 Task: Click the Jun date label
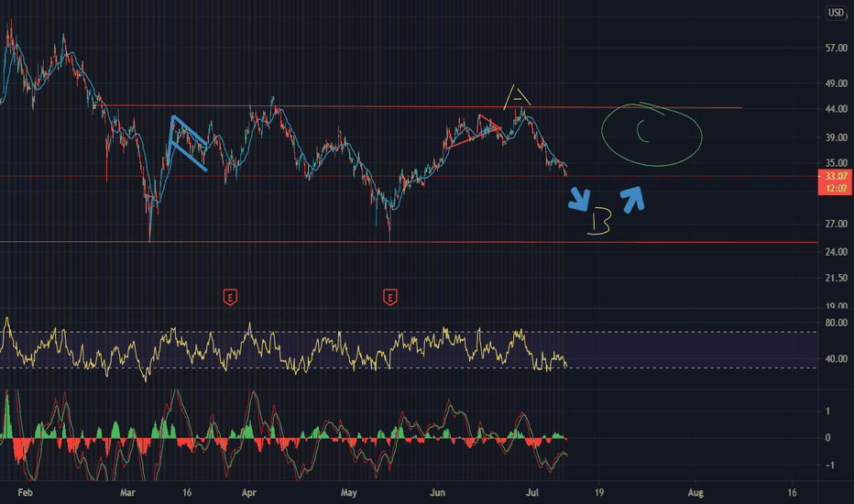(437, 493)
